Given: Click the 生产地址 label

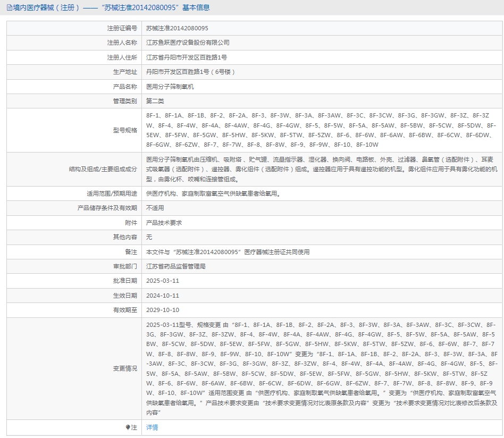Looking at the screenshot, I should pyautogui.click(x=125, y=72).
